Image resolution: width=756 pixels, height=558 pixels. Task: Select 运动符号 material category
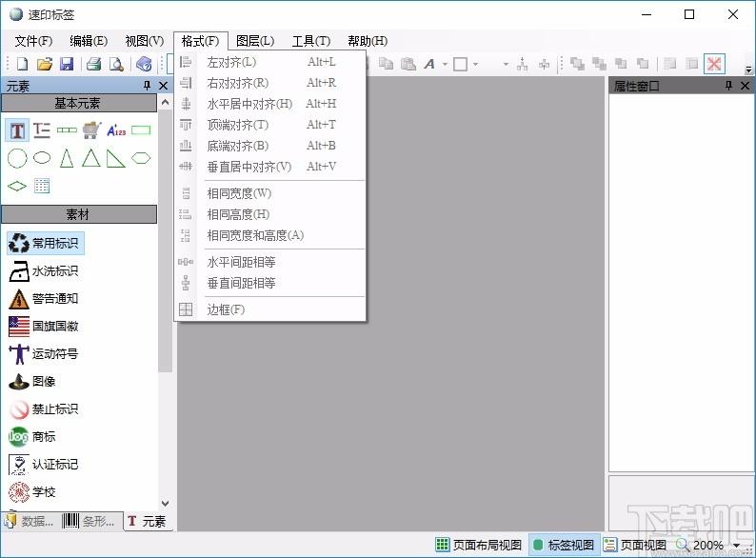pos(44,353)
